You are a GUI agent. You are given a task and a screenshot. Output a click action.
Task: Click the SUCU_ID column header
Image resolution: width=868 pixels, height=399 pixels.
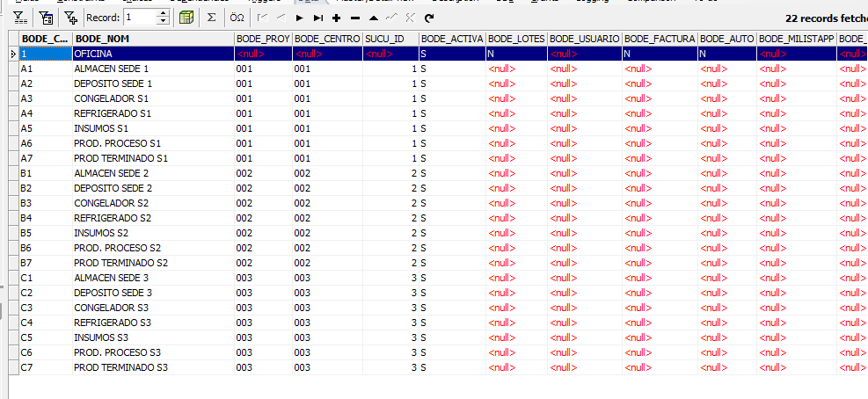point(390,39)
